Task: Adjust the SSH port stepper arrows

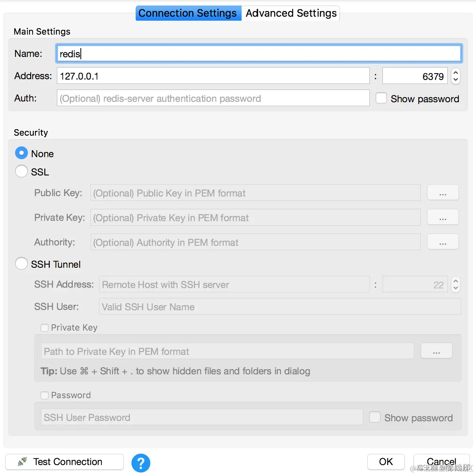Action: 455,284
